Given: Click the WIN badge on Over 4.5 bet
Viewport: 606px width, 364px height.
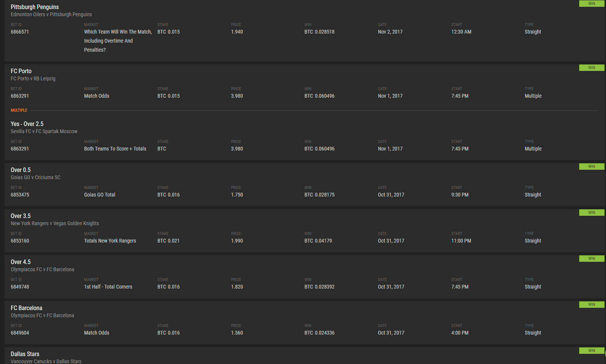Looking at the screenshot, I should coord(591,258).
